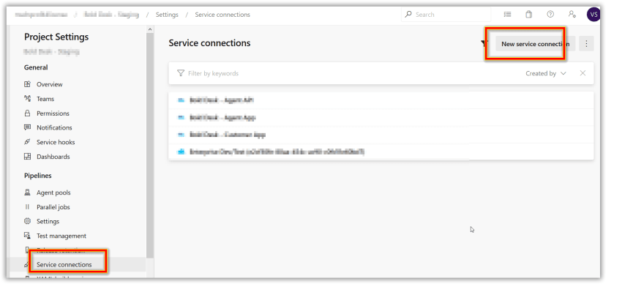This screenshot has width=644, height=303.
Task: Click Settings breadcrumb link
Action: pyautogui.click(x=167, y=15)
